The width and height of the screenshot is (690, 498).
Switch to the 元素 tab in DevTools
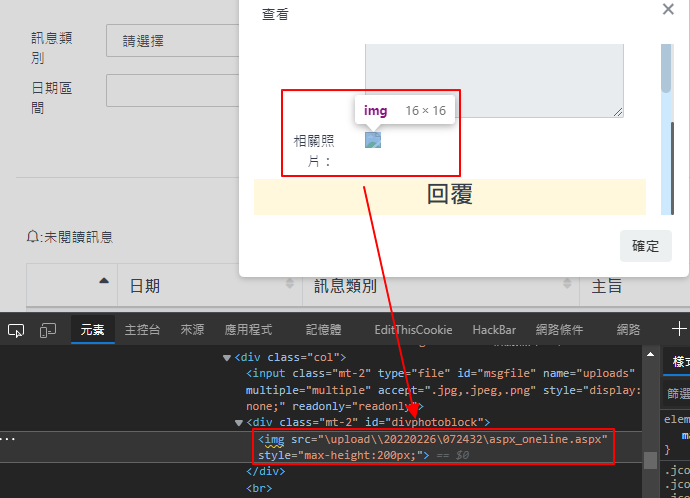[92, 330]
